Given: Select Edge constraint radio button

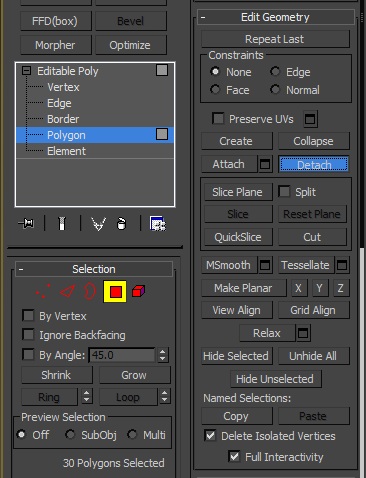Looking at the screenshot, I should 275,71.
